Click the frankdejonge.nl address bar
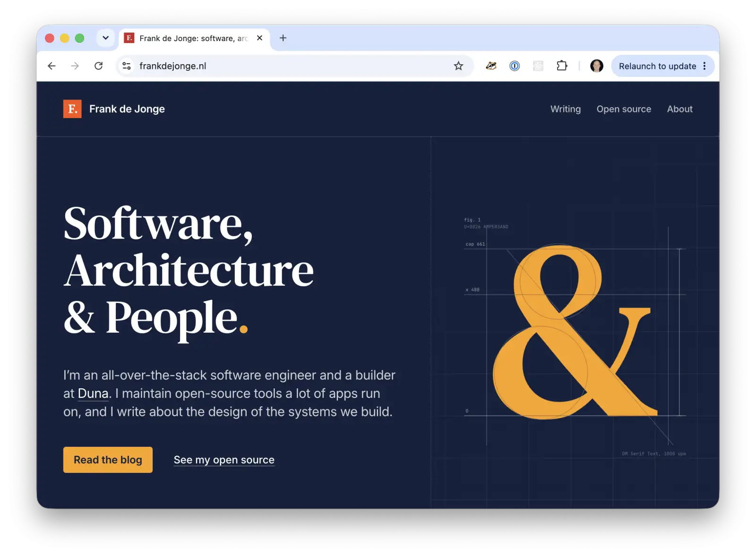 293,66
